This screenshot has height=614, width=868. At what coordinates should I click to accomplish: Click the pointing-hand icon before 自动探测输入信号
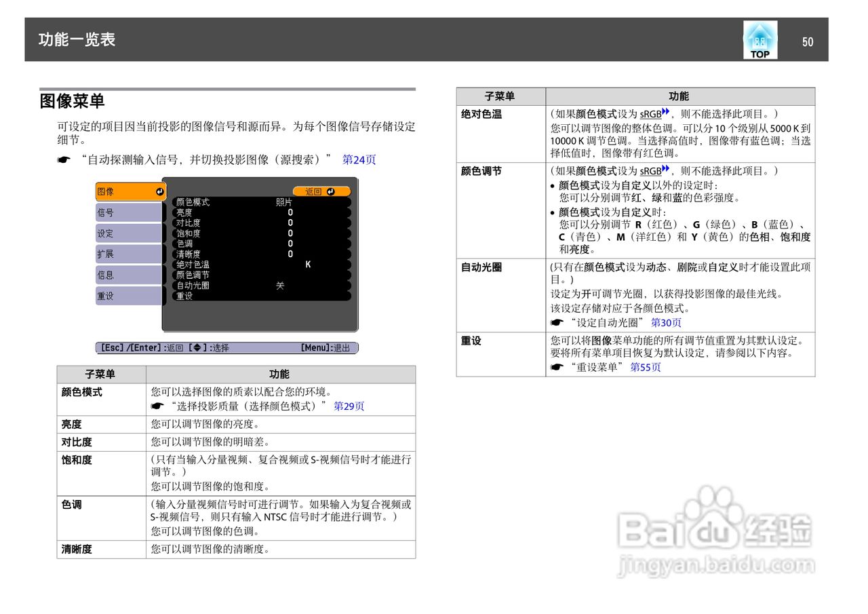[64, 161]
